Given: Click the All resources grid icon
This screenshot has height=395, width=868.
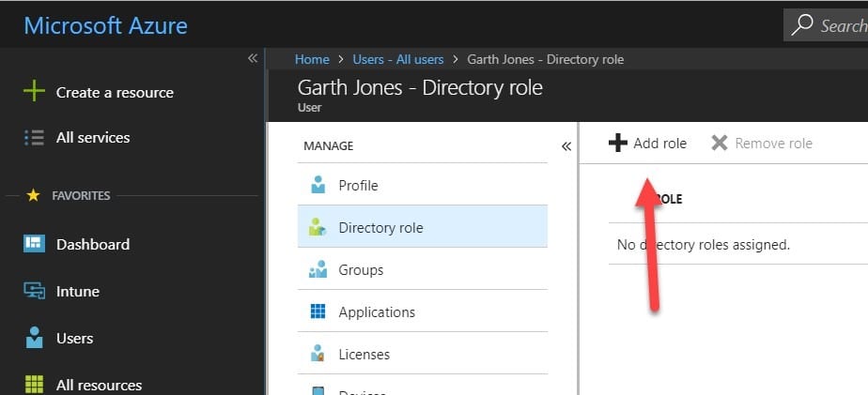Looking at the screenshot, I should 35,384.
